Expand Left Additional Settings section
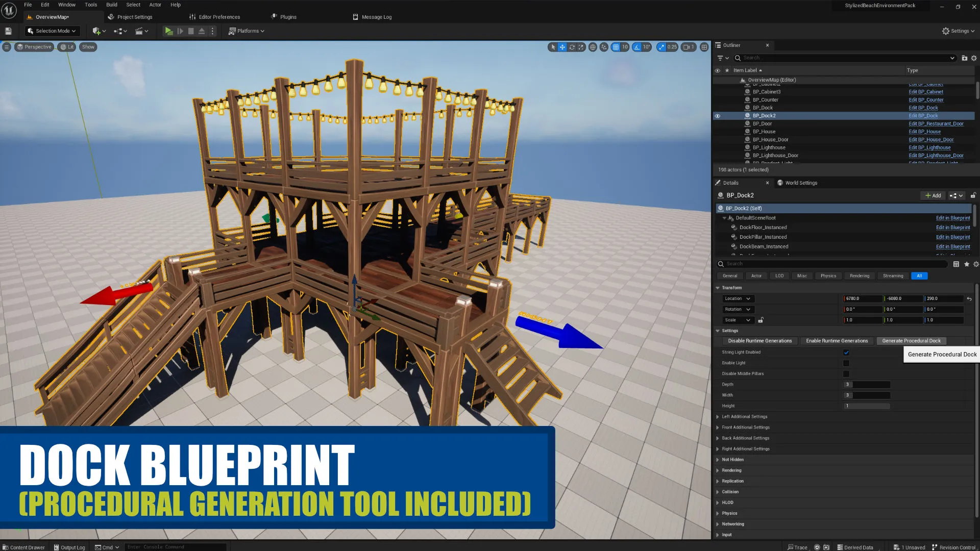Viewport: 980px width, 551px height. (x=718, y=417)
